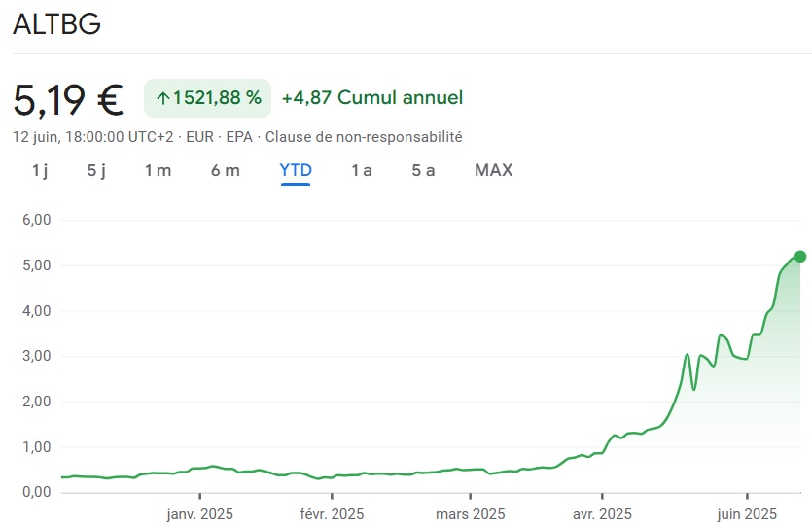The width and height of the screenshot is (812, 526).
Task: Click the +4,87 Cumul annuel text
Action: [x=372, y=98]
